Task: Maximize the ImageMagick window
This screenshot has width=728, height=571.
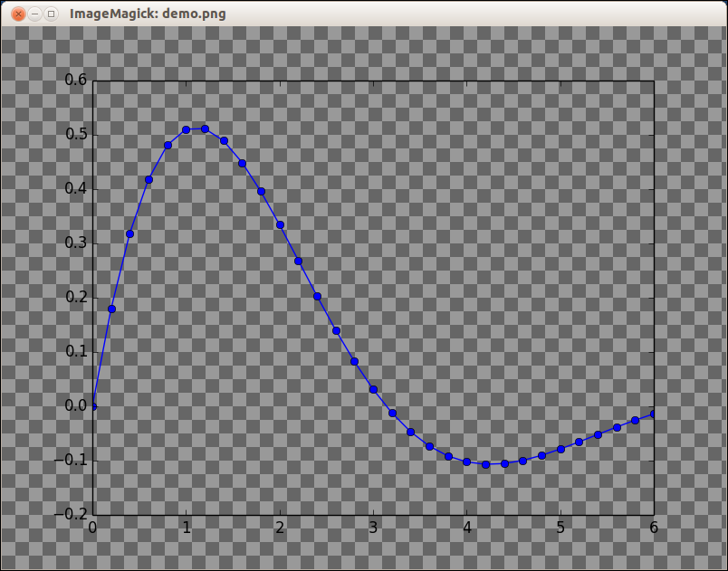Action: point(51,14)
